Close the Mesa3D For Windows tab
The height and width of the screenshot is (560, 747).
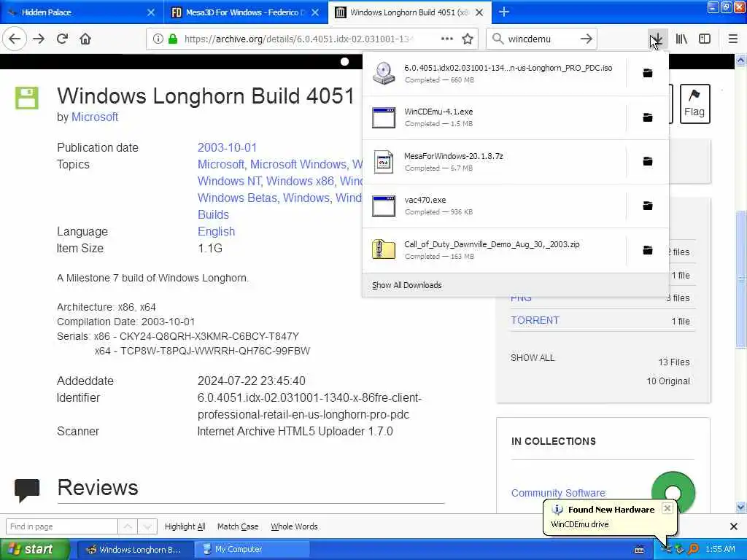[315, 12]
